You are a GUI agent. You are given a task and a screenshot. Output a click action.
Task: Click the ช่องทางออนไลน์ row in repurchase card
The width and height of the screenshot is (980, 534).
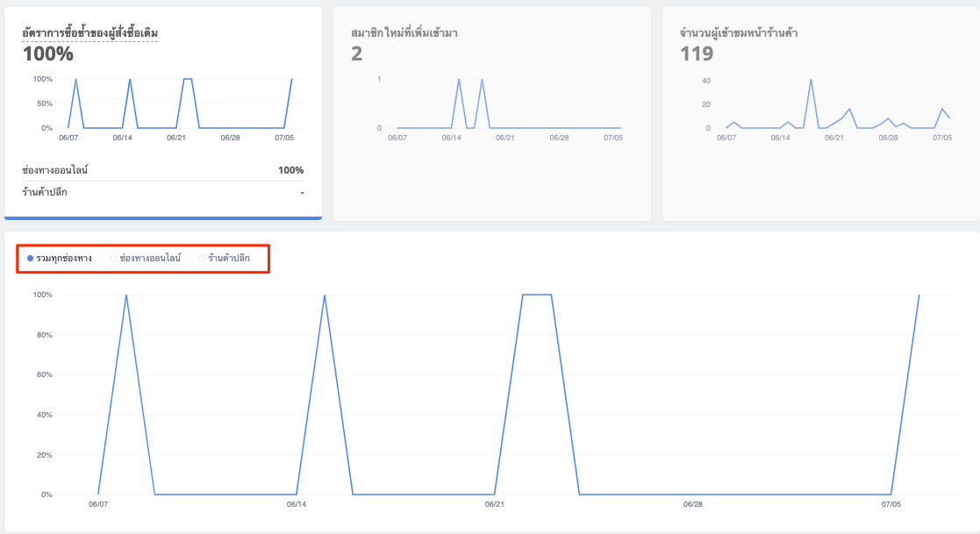(x=162, y=170)
